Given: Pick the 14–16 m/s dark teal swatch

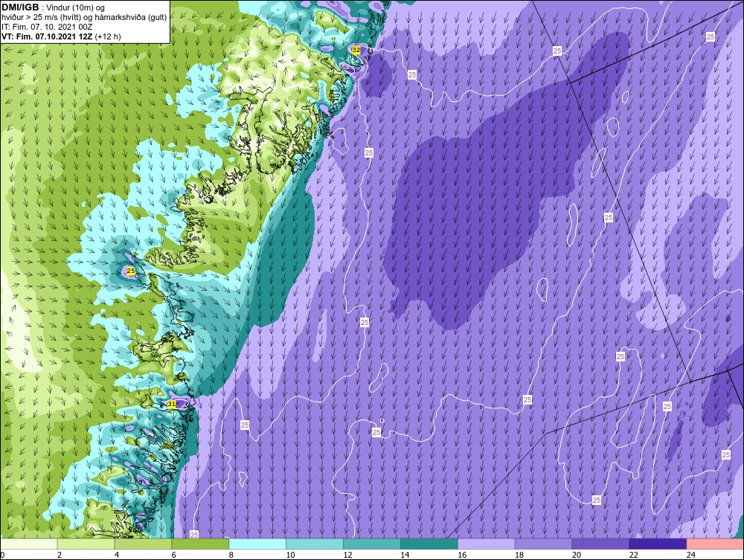Looking at the screenshot, I should coord(429,544).
